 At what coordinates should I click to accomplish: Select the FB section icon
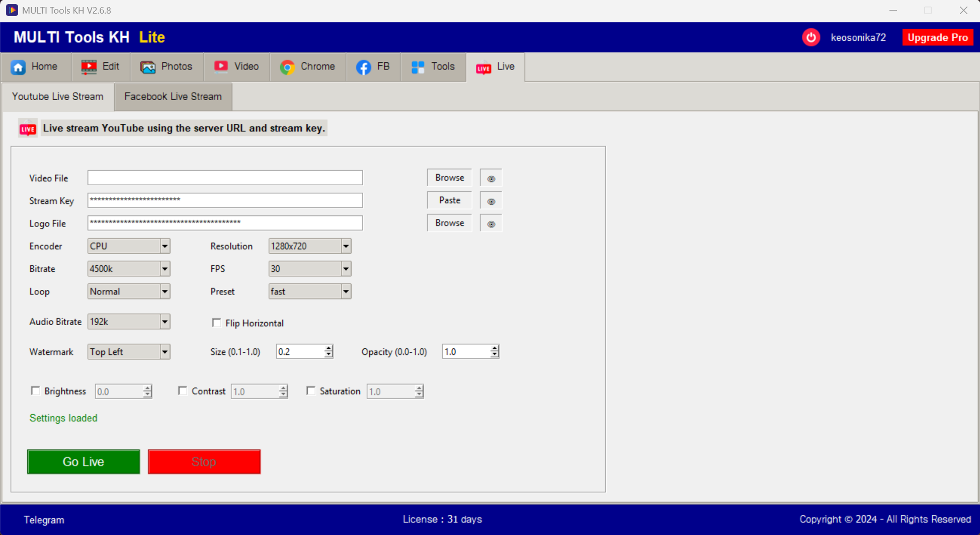(364, 66)
